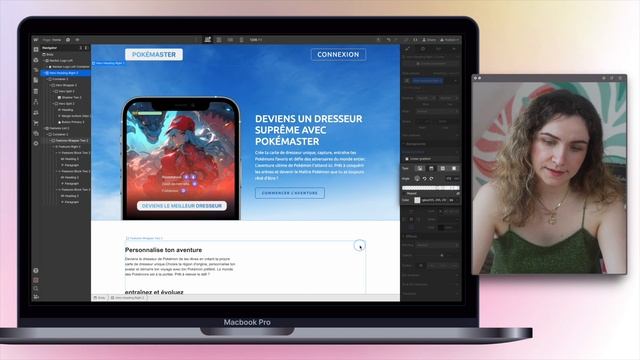Switch to the Mobile landscape breakpoint icon
The height and width of the screenshot is (360, 640).
tap(230, 40)
